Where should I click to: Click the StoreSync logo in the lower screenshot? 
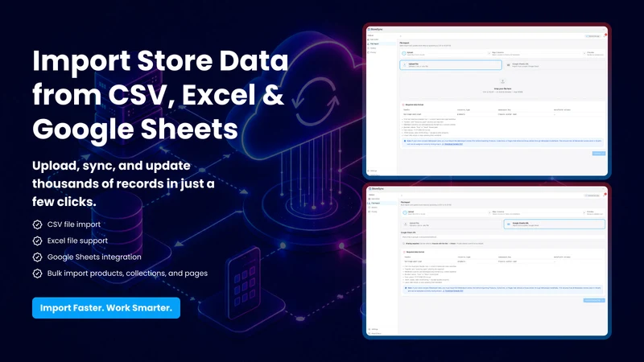pos(376,189)
